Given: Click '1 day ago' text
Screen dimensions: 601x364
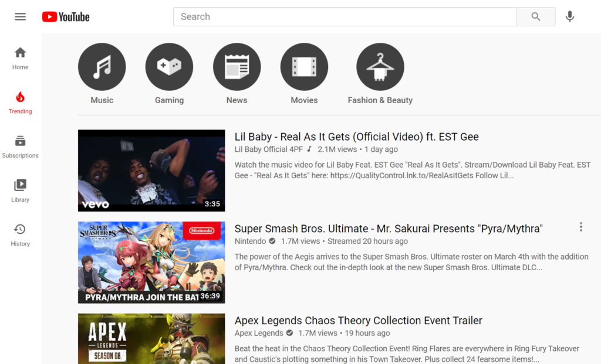Looking at the screenshot, I should (x=381, y=149).
